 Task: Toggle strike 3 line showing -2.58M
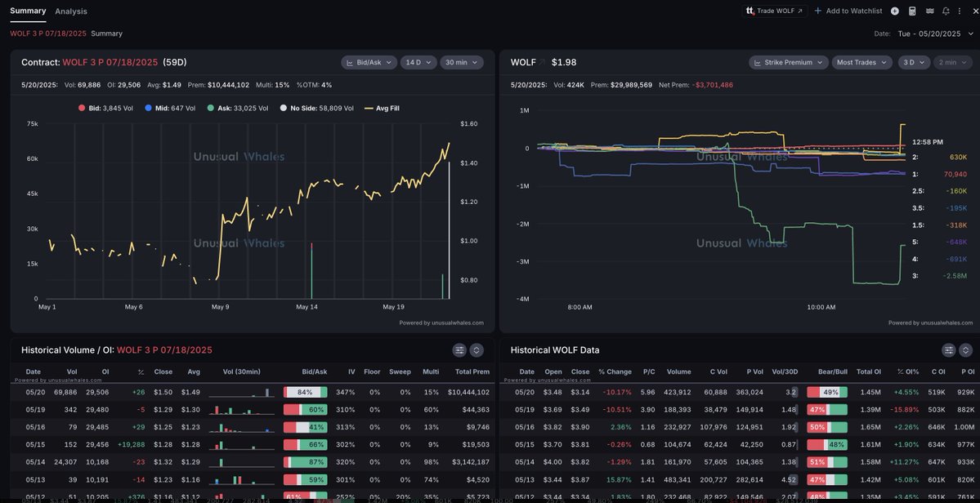[939, 275]
